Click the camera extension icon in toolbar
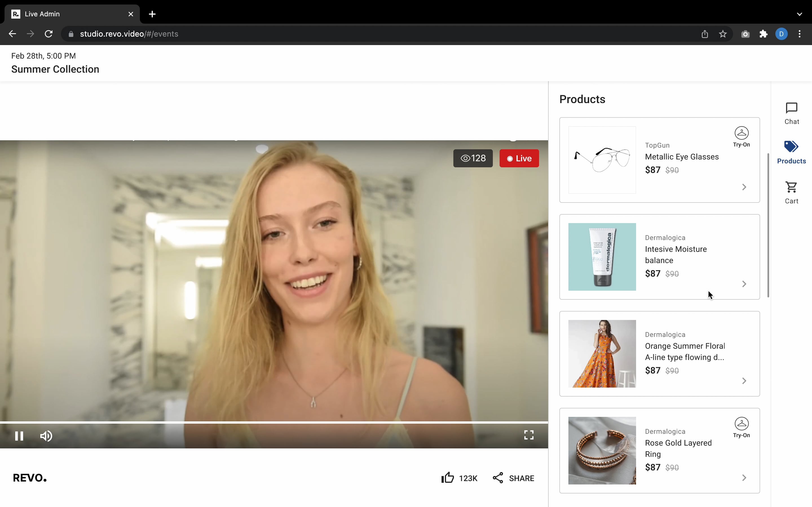 click(745, 34)
